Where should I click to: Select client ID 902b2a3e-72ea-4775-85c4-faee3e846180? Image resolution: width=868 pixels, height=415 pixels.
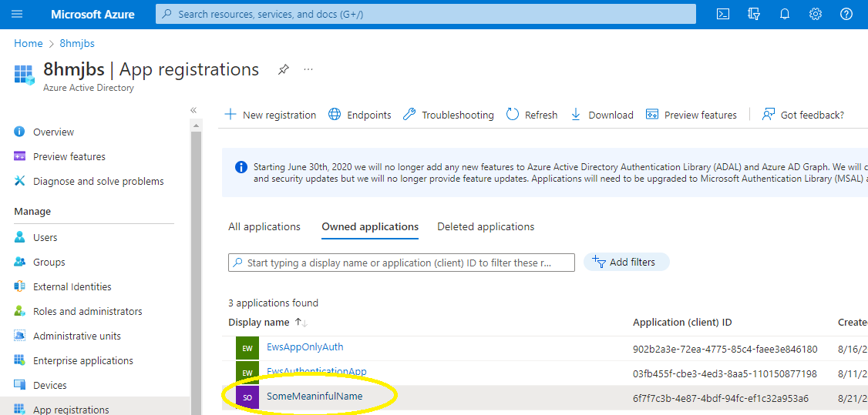725,350
